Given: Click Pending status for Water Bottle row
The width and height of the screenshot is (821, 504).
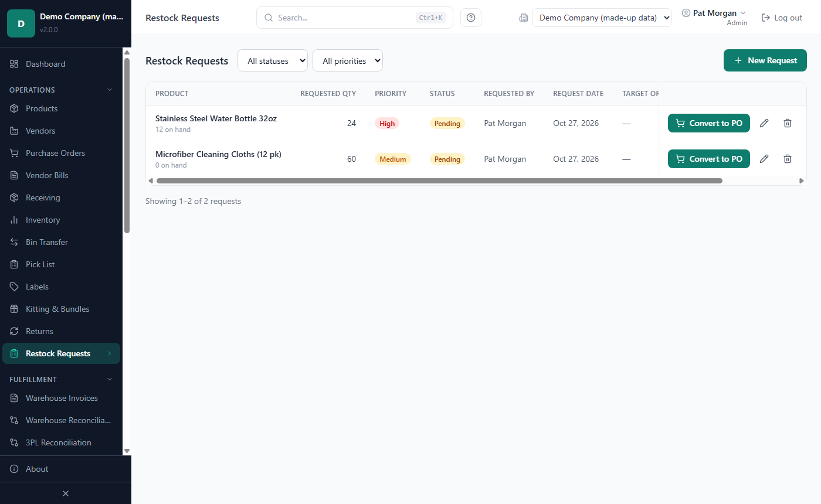Looking at the screenshot, I should click(x=447, y=123).
